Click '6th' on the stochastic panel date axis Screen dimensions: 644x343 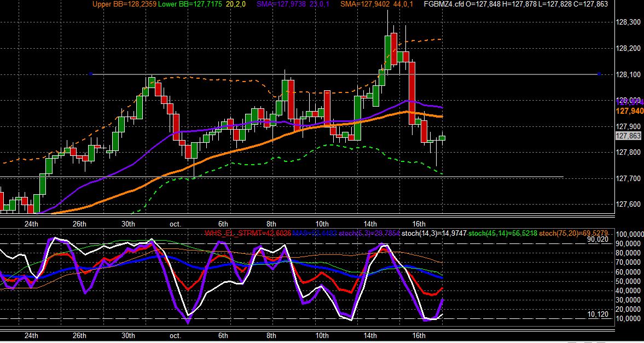click(223, 335)
